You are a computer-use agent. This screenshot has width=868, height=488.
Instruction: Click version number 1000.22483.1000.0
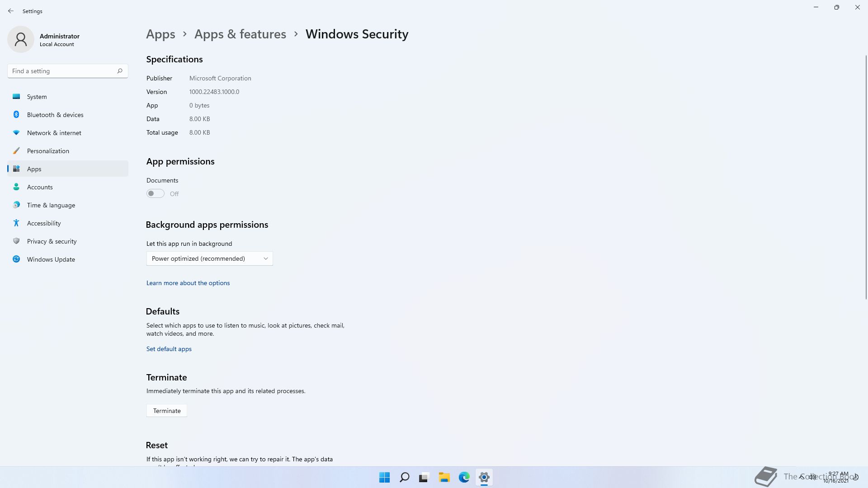point(214,92)
